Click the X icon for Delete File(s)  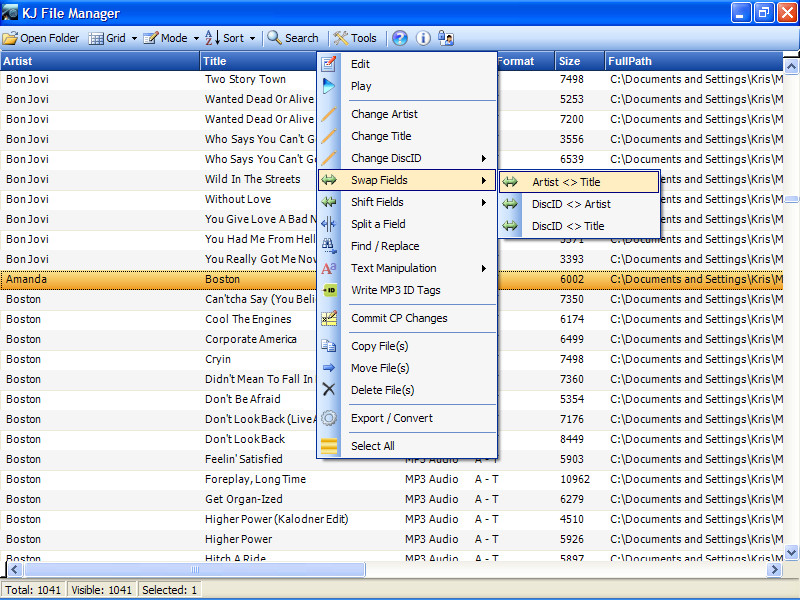pyautogui.click(x=329, y=390)
